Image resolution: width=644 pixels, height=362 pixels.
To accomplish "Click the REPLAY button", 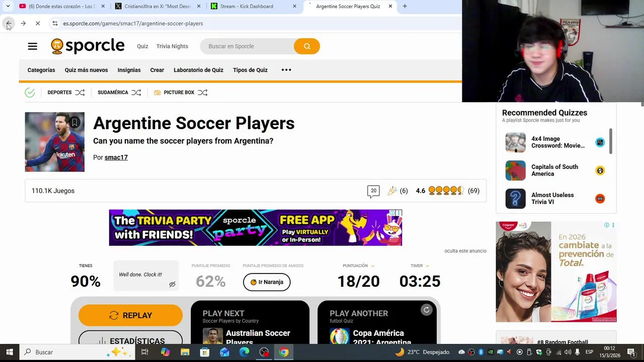I will [130, 315].
